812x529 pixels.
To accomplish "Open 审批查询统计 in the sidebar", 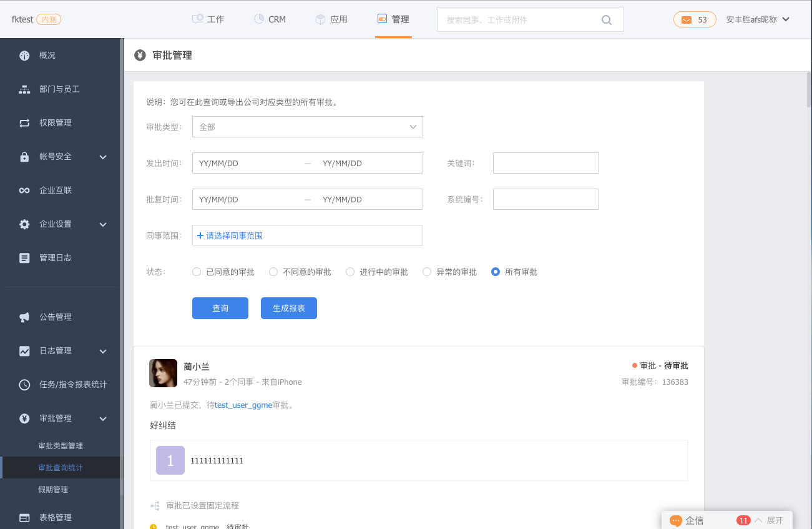I will coord(61,468).
